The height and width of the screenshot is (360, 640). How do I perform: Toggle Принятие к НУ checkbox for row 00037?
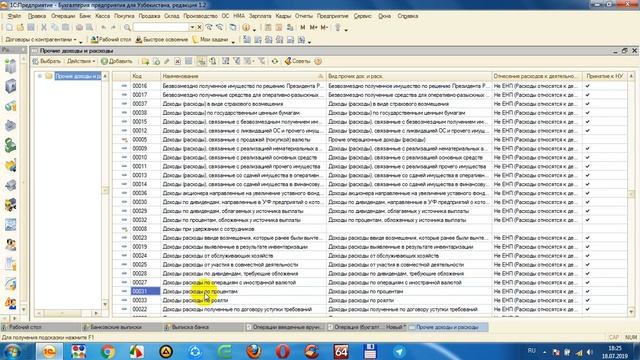coord(588,104)
